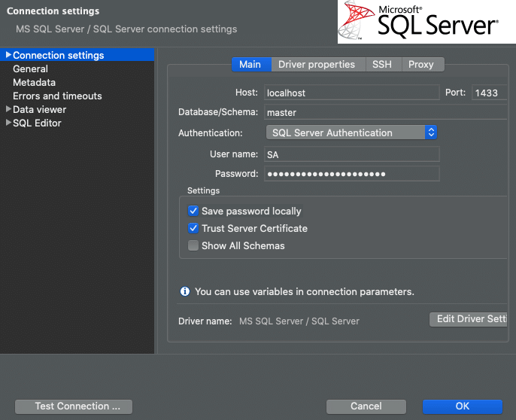This screenshot has width=516, height=420.
Task: Open the SSH tab
Action: 384,64
